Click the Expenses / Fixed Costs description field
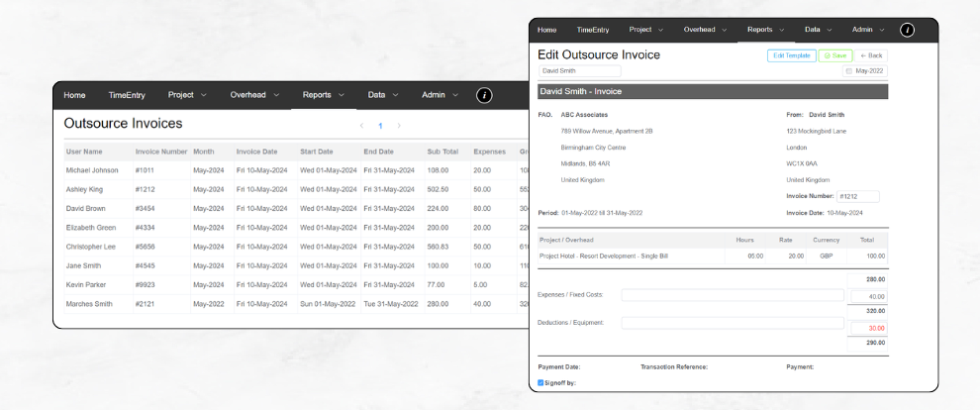980x410 pixels. click(733, 295)
